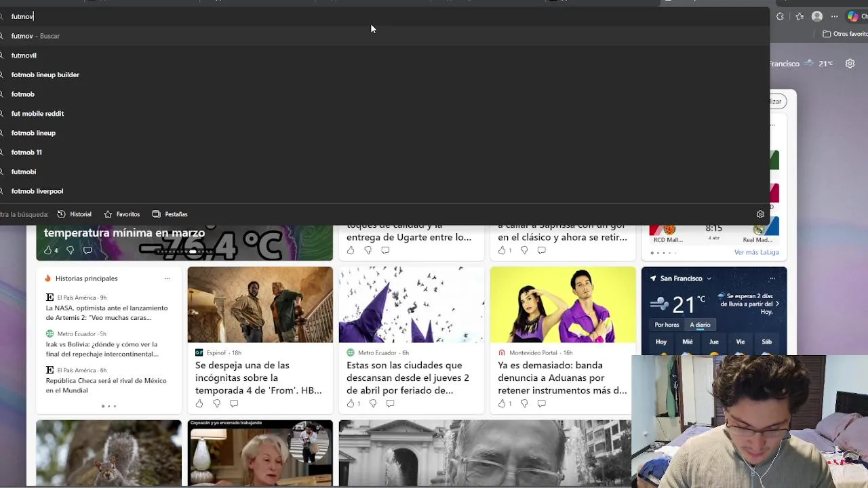
Task: Open "República Checa será el rival" headline
Action: pyautogui.click(x=106, y=385)
